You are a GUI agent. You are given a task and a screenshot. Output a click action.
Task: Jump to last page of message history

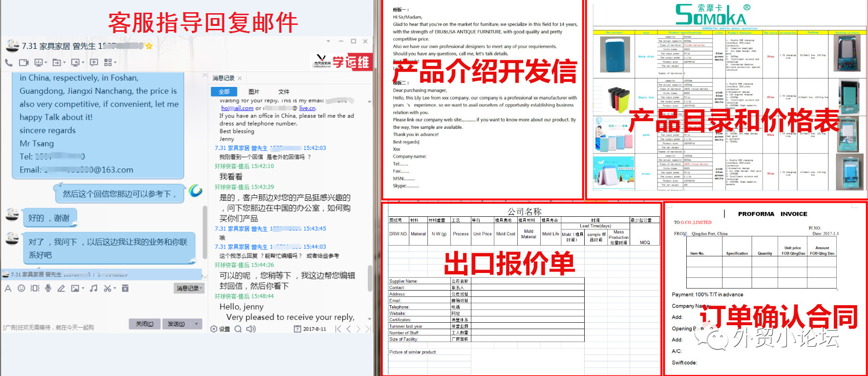[368, 329]
